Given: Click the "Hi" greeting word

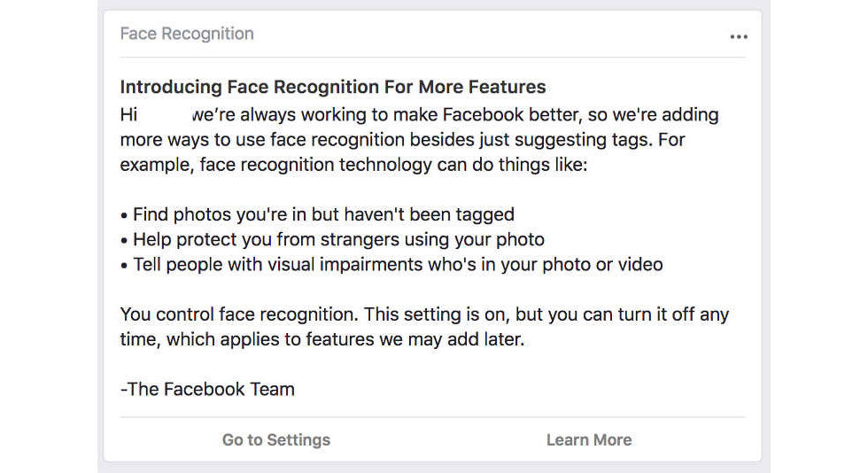Looking at the screenshot, I should tap(130, 115).
